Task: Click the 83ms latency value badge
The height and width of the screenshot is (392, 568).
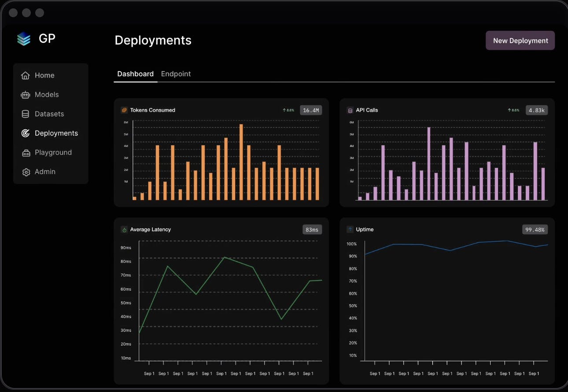Action: click(312, 229)
